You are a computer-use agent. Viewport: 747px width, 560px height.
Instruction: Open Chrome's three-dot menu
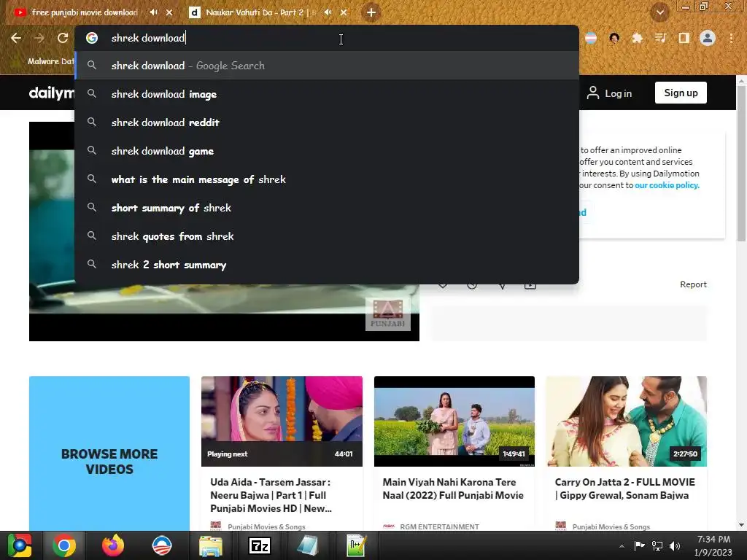(731, 38)
